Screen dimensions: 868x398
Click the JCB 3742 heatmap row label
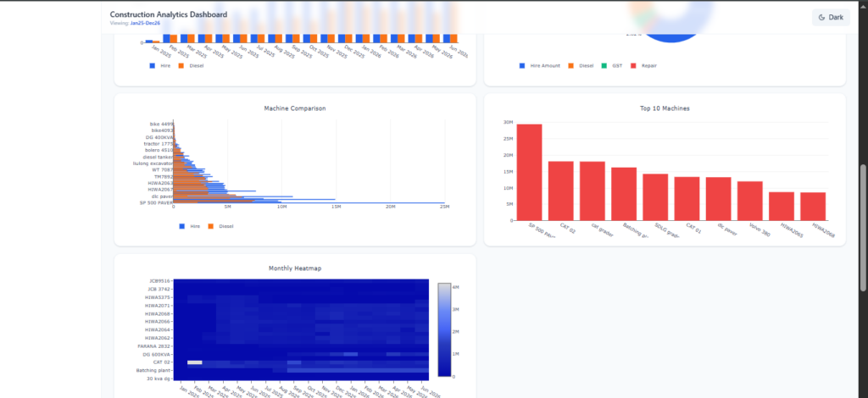159,289
